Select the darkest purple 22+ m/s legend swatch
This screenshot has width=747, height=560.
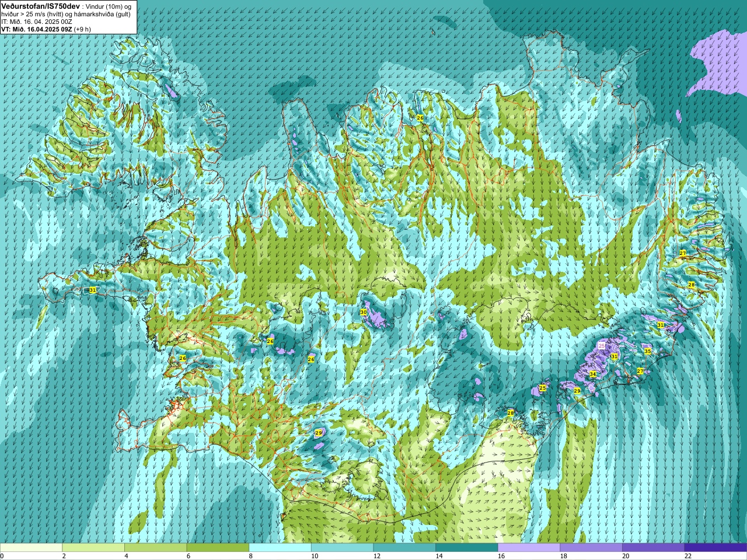click(x=715, y=548)
